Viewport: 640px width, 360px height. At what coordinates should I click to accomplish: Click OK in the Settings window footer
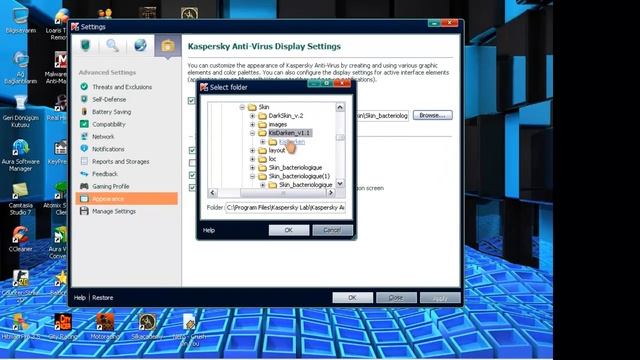(352, 298)
